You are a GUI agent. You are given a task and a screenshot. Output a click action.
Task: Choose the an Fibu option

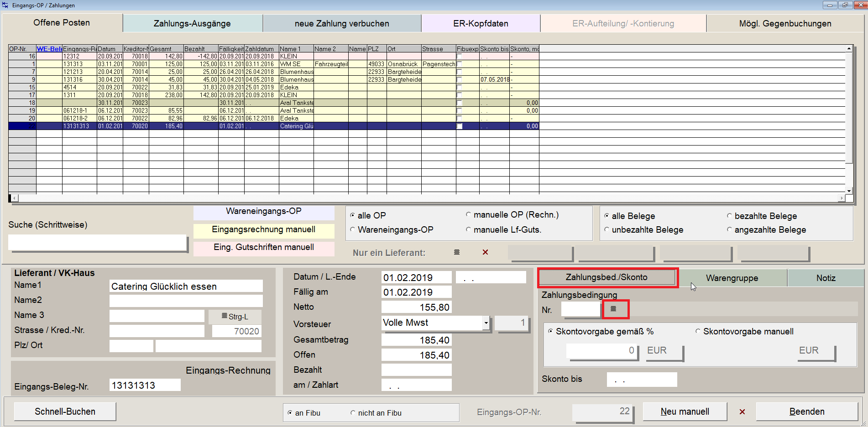290,413
